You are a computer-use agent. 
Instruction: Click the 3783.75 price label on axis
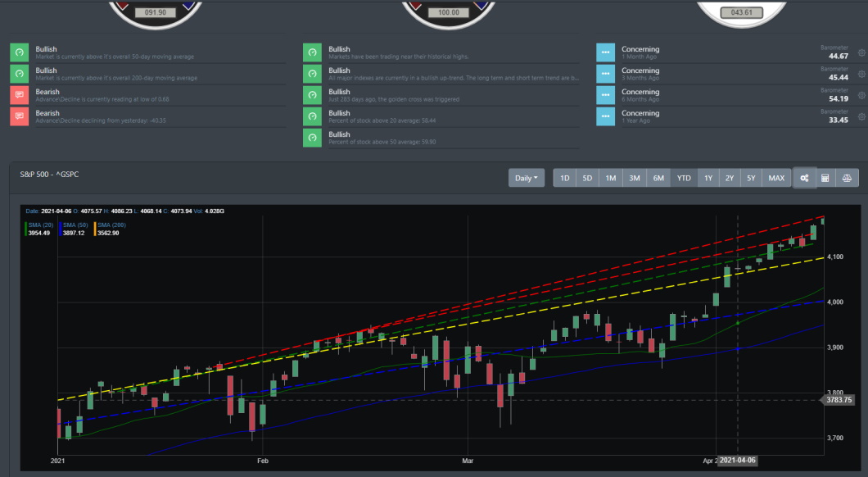[x=839, y=400]
